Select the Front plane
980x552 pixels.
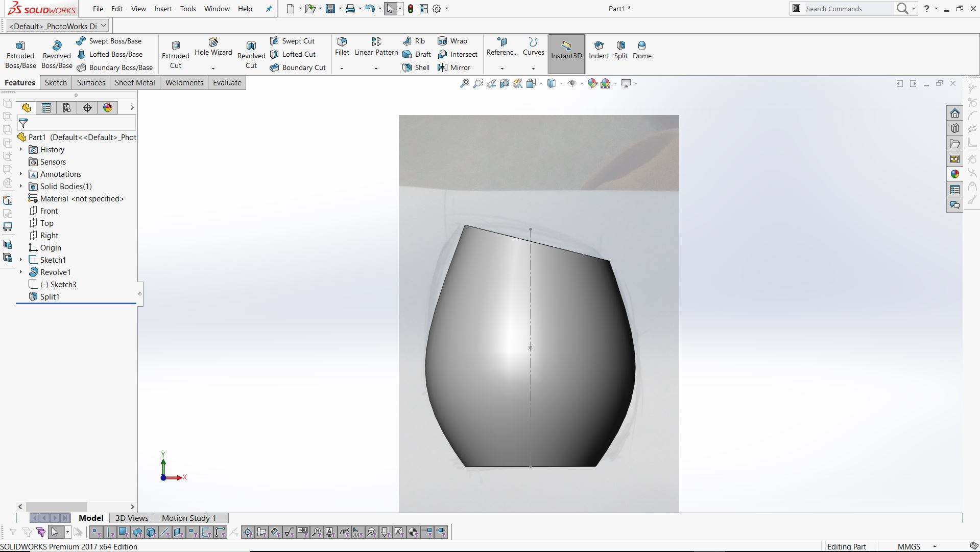point(44,211)
